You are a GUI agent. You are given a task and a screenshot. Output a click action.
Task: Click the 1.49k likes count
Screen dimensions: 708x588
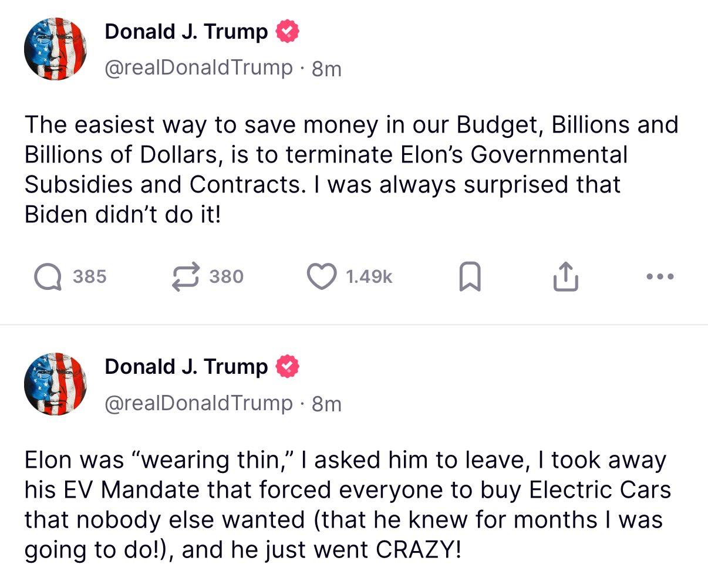[x=369, y=277]
